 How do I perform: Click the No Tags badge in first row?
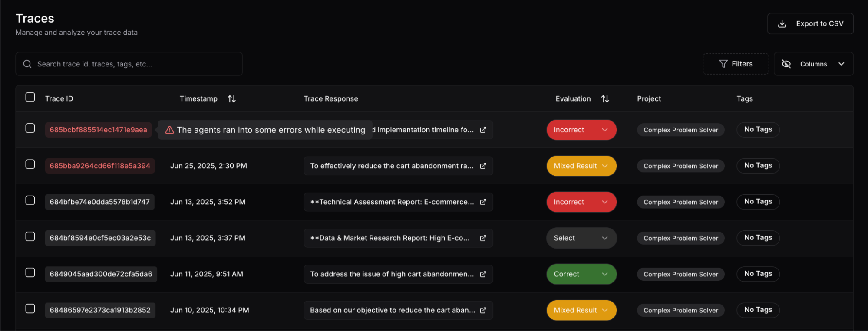758,130
